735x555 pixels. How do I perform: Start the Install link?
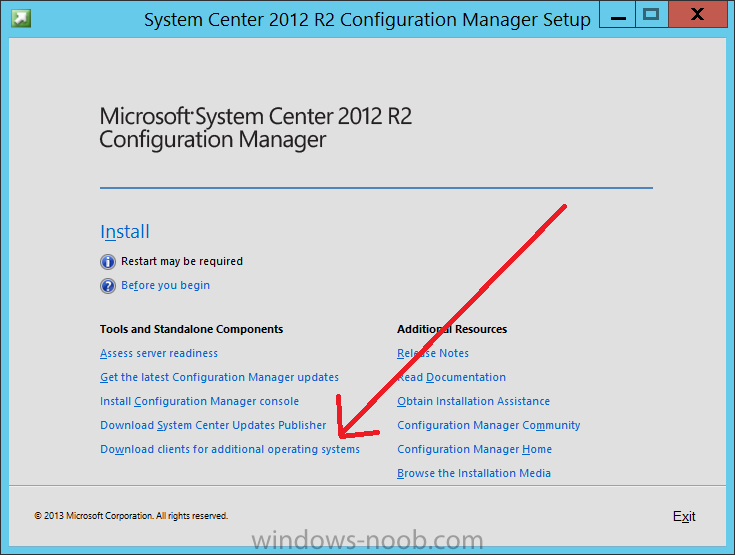point(125,232)
